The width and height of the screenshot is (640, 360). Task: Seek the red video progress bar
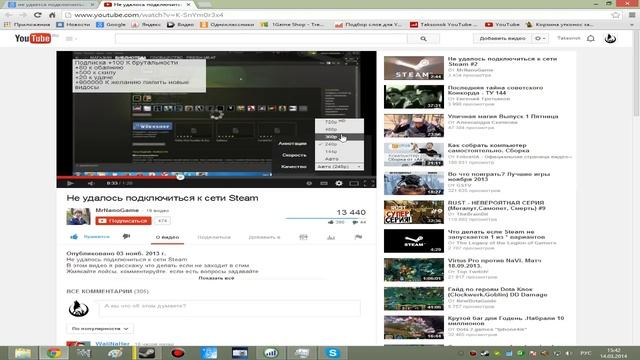(x=216, y=177)
